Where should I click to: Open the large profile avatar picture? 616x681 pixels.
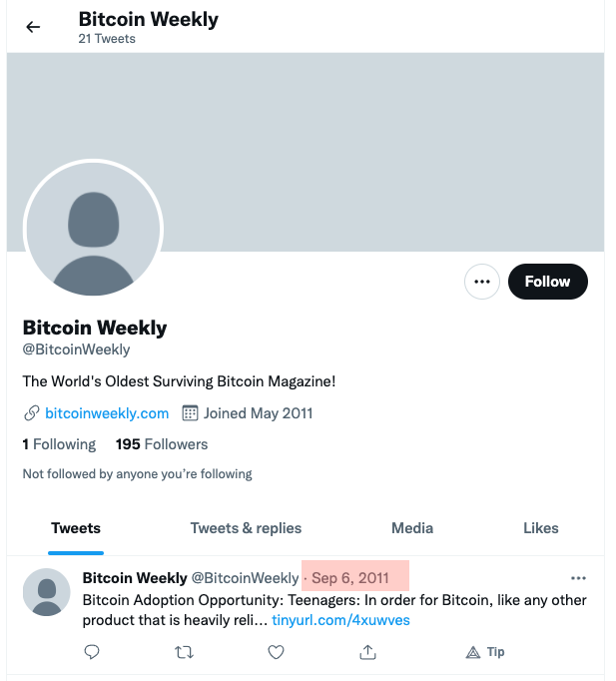click(93, 229)
